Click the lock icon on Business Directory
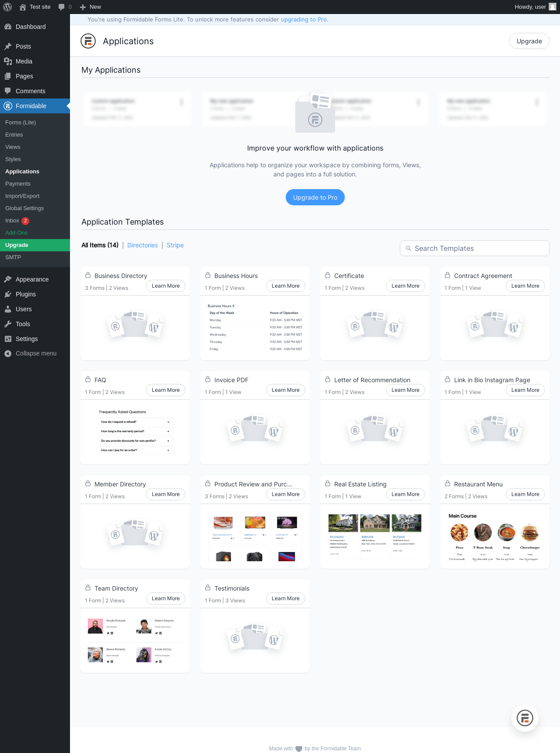The width and height of the screenshot is (560, 753). tap(88, 275)
